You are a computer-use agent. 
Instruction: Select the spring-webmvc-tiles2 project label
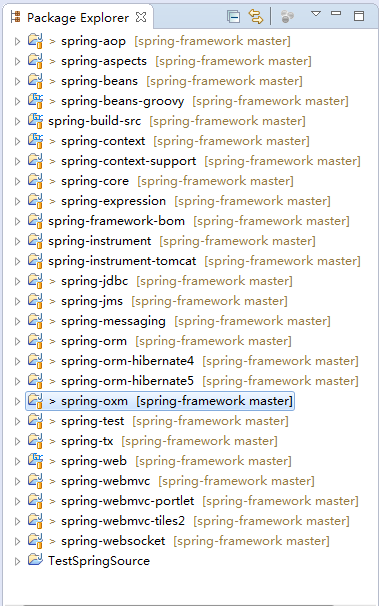click(x=123, y=521)
